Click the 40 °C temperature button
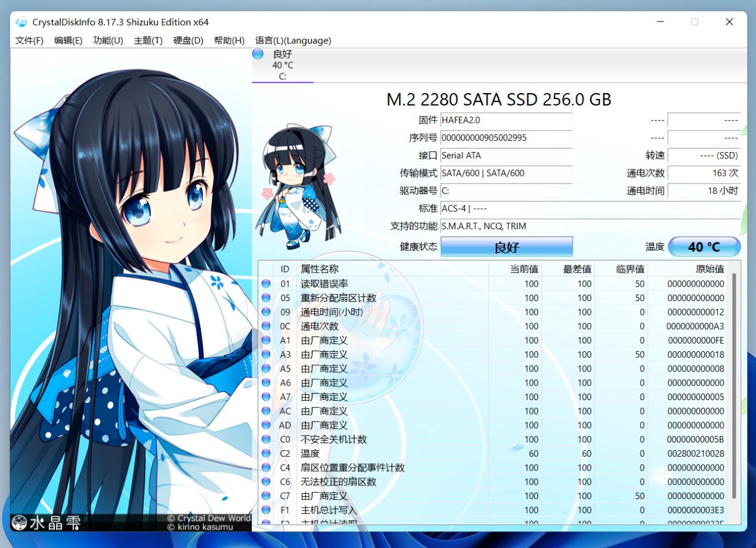Screen dimensions: 756x548 click(704, 247)
